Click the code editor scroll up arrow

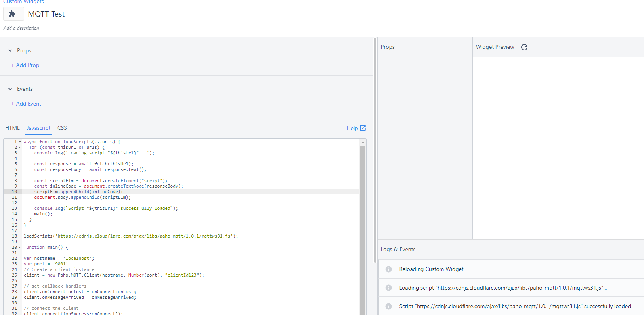[363, 142]
